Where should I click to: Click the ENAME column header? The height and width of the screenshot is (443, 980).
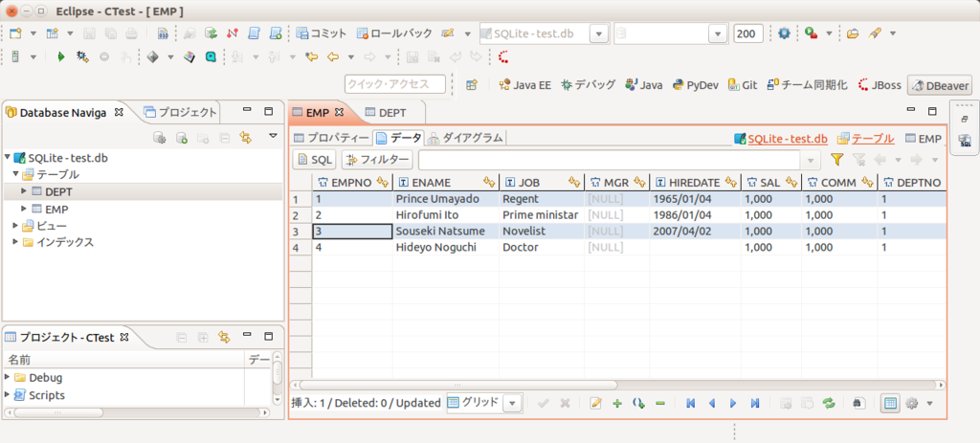(x=446, y=183)
